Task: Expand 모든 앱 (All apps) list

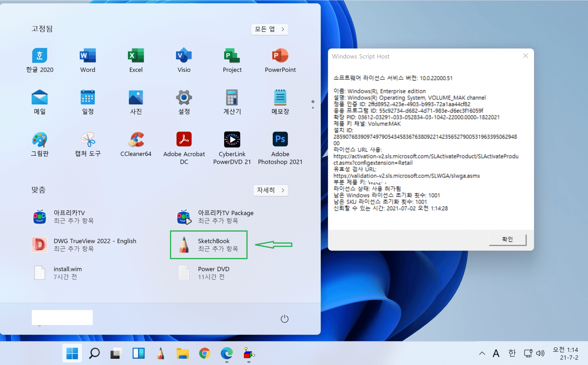Action: point(270,29)
